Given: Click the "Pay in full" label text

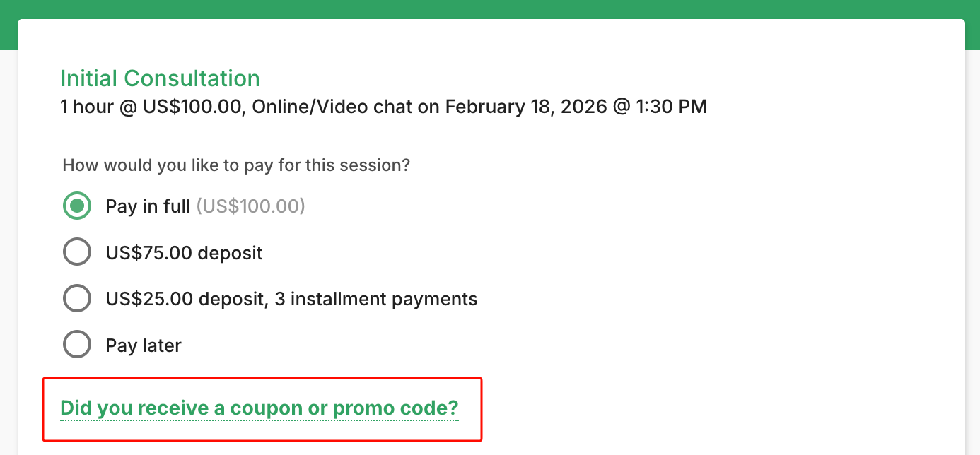Looking at the screenshot, I should 148,206.
